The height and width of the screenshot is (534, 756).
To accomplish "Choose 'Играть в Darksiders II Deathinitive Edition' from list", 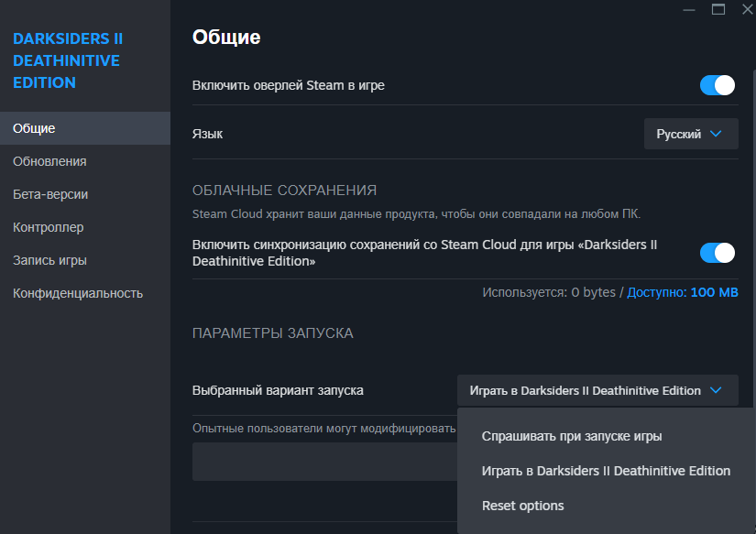I will point(606,471).
